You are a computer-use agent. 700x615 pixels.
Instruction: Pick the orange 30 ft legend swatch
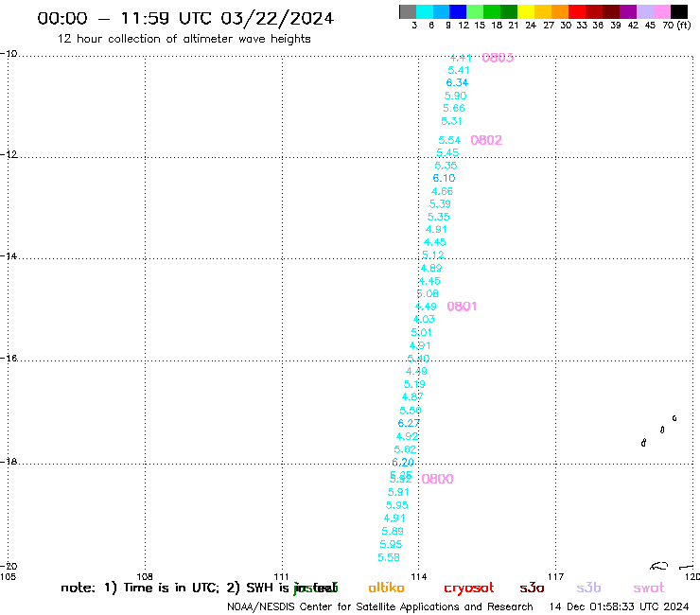pyautogui.click(x=560, y=11)
